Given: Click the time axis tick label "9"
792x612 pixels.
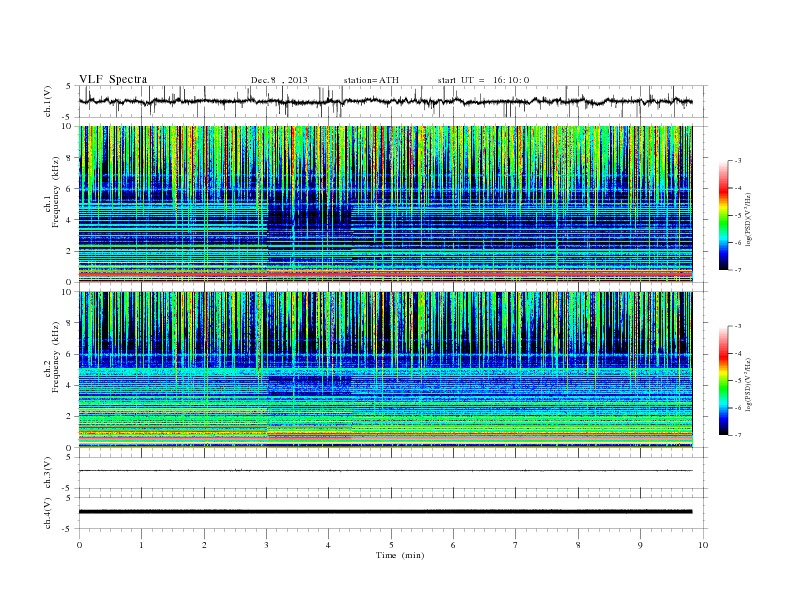Looking at the screenshot, I should pos(640,545).
